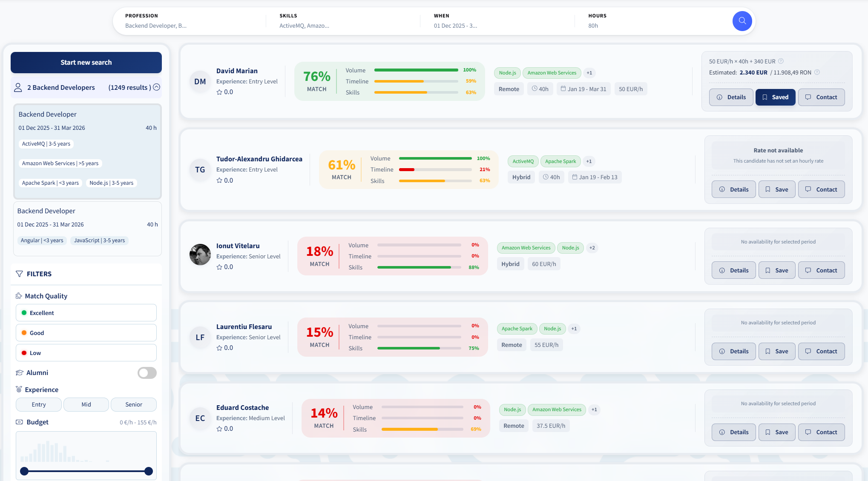Image resolution: width=868 pixels, height=481 pixels.
Task: Click the star rating icon for Tudor-Alexandru Ghidarcea
Action: (219, 180)
